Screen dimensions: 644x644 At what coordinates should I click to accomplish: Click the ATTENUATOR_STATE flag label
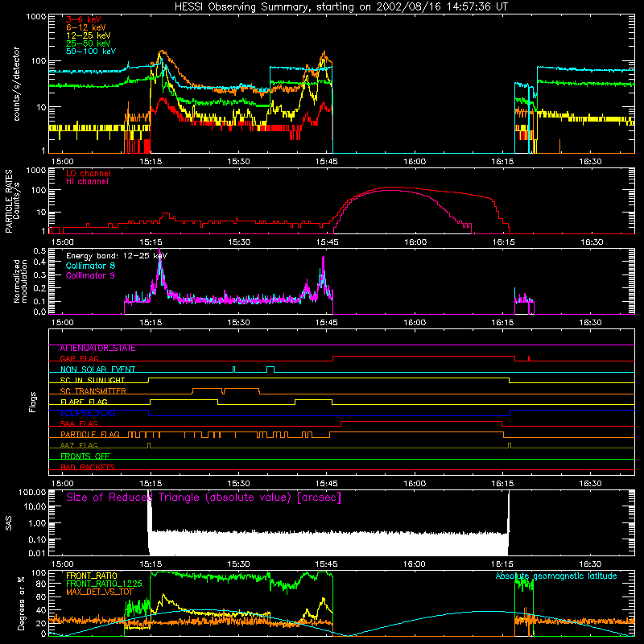click(x=97, y=349)
